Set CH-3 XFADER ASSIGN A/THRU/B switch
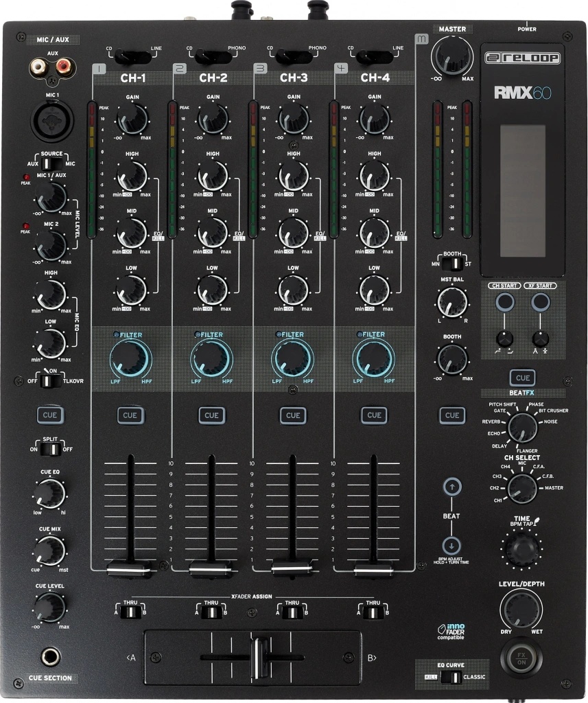Screen dimensions: 588x703 click(x=292, y=612)
